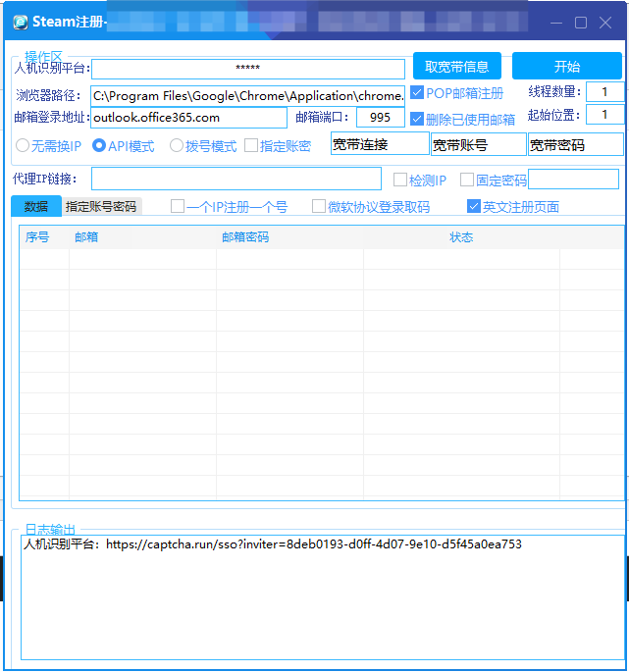The image size is (629, 672).
Task: Click the 邮箱 column header
Action: [x=86, y=237]
